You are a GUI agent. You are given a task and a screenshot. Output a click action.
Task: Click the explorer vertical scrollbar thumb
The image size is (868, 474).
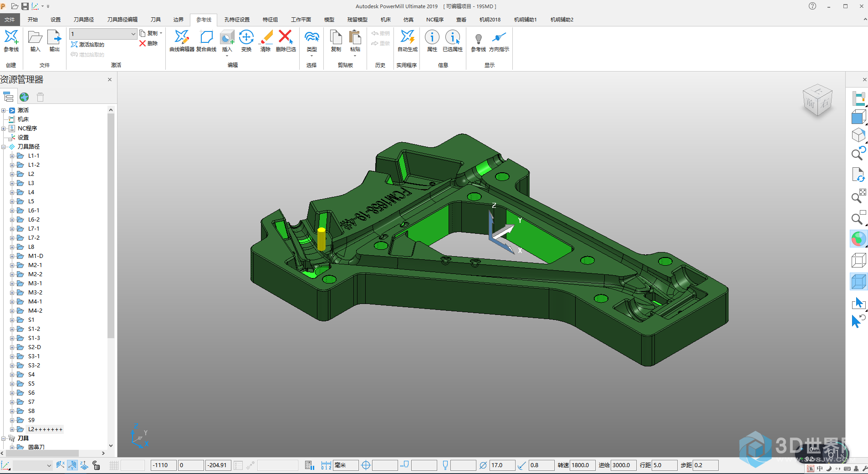coord(111,226)
